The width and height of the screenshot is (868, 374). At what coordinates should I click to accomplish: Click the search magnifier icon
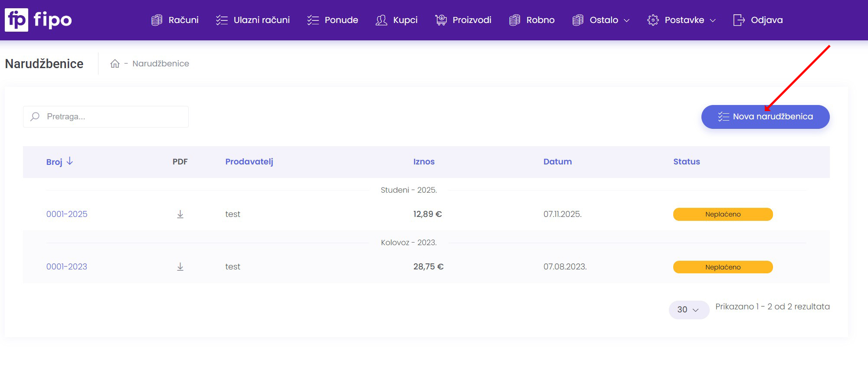(35, 117)
